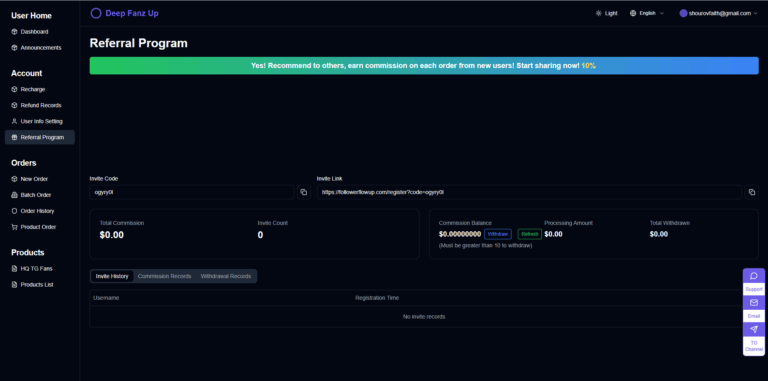The width and height of the screenshot is (768, 381).
Task: Select the Invite History tab
Action: (x=112, y=276)
